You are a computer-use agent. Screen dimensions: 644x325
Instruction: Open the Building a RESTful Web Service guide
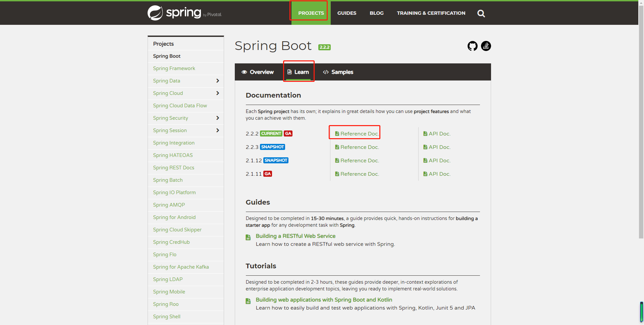click(x=296, y=236)
